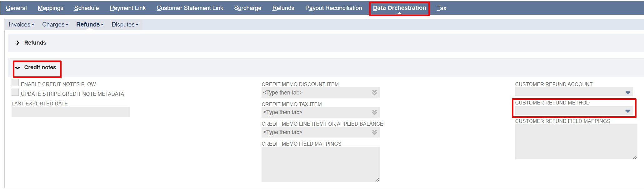Toggle Update Stripe Credit Note Metadata checkbox

pyautogui.click(x=15, y=92)
